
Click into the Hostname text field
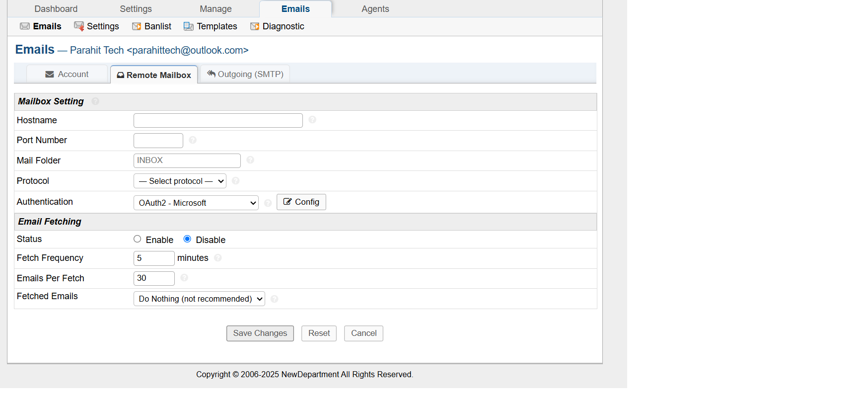(218, 121)
